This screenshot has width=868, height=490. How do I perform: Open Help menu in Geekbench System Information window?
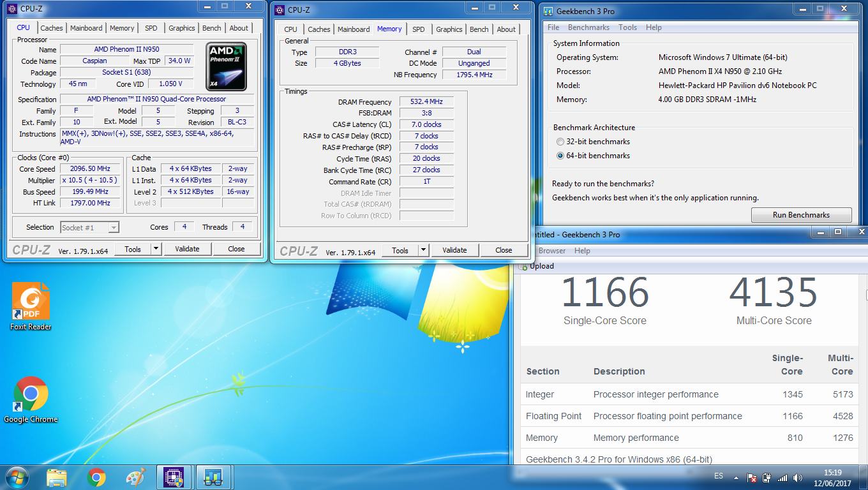[x=654, y=27]
